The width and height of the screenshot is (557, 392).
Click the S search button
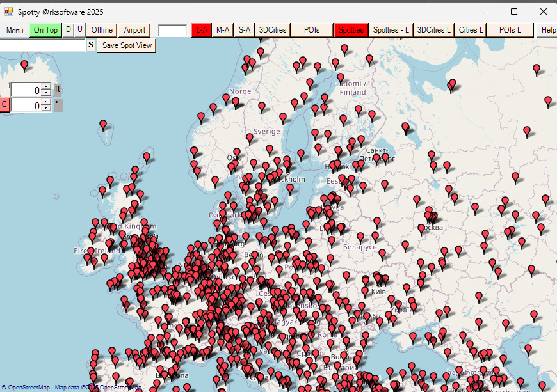click(x=90, y=45)
